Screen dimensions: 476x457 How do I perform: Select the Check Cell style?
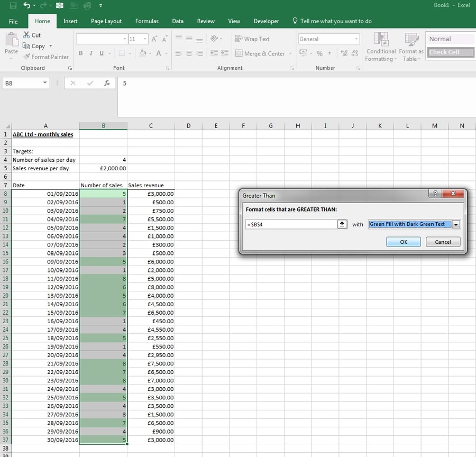point(451,52)
